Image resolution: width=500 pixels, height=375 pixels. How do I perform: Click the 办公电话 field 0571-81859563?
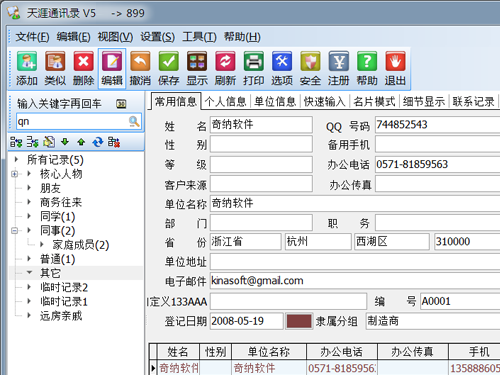click(x=437, y=164)
